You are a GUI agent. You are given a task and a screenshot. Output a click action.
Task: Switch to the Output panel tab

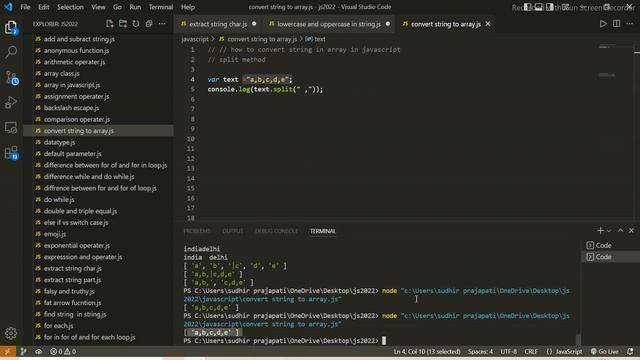233,231
